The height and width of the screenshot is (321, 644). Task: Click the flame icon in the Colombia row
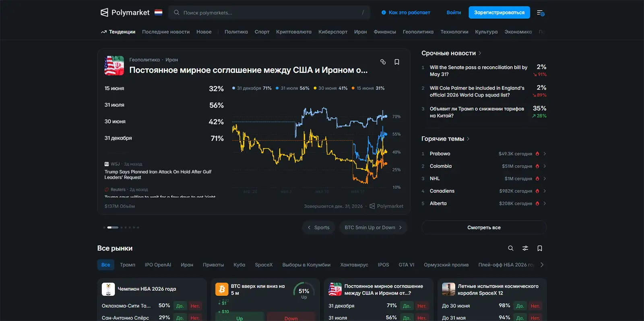(x=537, y=166)
